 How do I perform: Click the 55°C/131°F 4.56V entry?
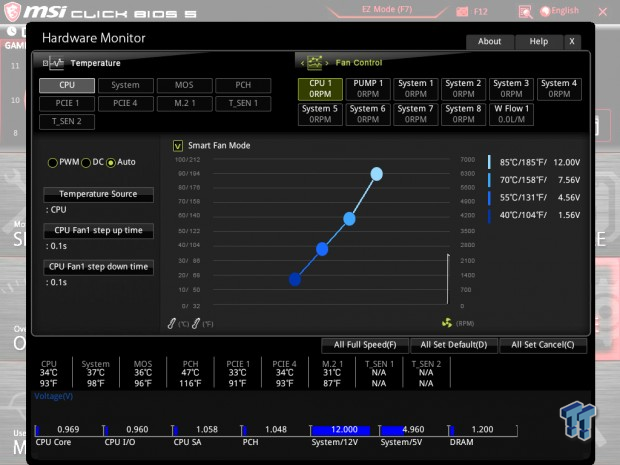click(535, 197)
